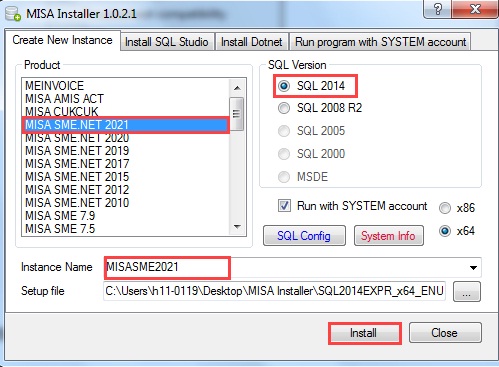Select MISA SME 7.5 product
The height and width of the screenshot is (367, 499).
[x=126, y=229]
